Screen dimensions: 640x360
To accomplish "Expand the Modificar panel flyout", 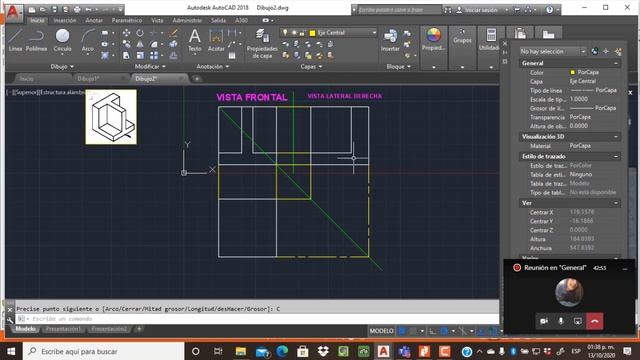I will (x=150, y=67).
